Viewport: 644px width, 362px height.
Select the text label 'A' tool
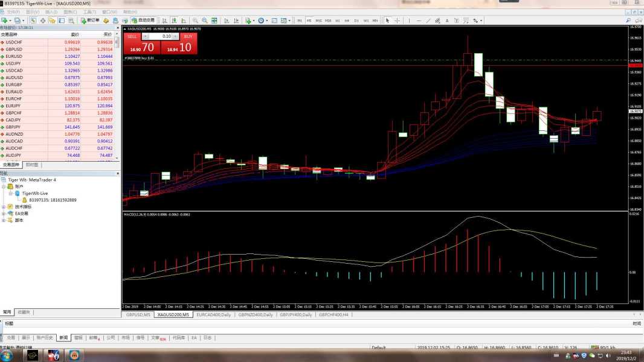pyautogui.click(x=447, y=21)
